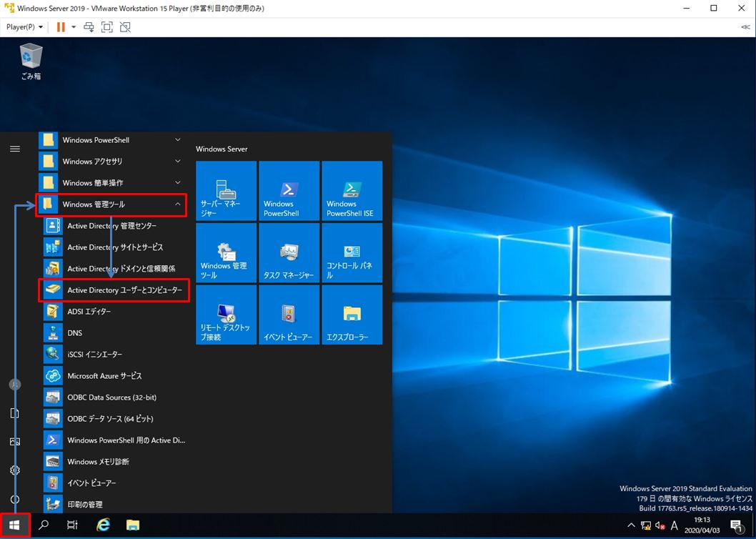This screenshot has height=539, width=756.
Task: Click the Windows Server tile group heading
Action: coord(222,149)
